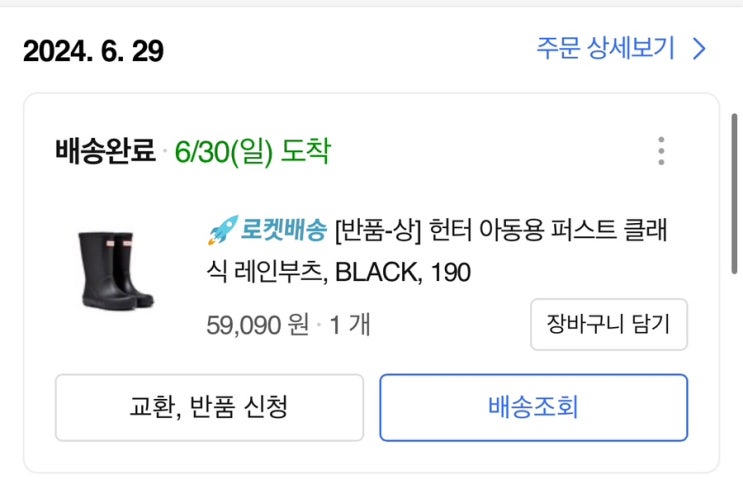743x494 pixels.
Task: Click the order date 2024. 6. 29
Action: tap(93, 50)
